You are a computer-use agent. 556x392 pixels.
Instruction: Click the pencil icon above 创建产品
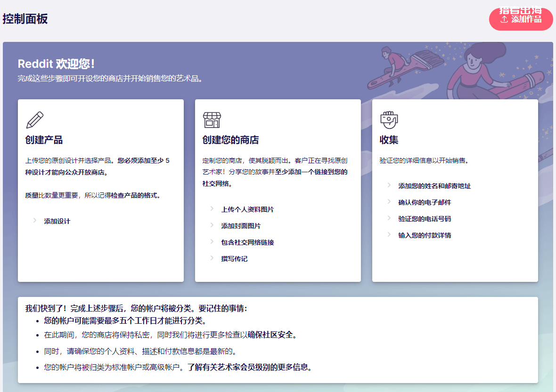[x=35, y=120]
